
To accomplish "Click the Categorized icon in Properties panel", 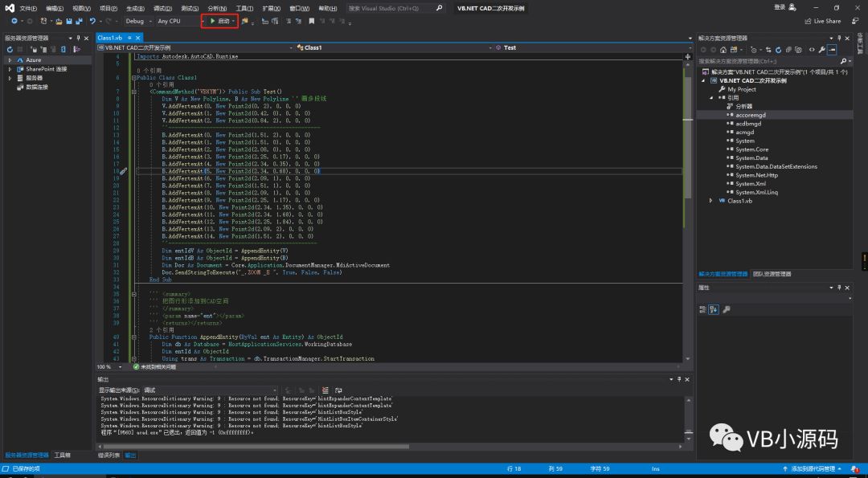I will click(702, 309).
